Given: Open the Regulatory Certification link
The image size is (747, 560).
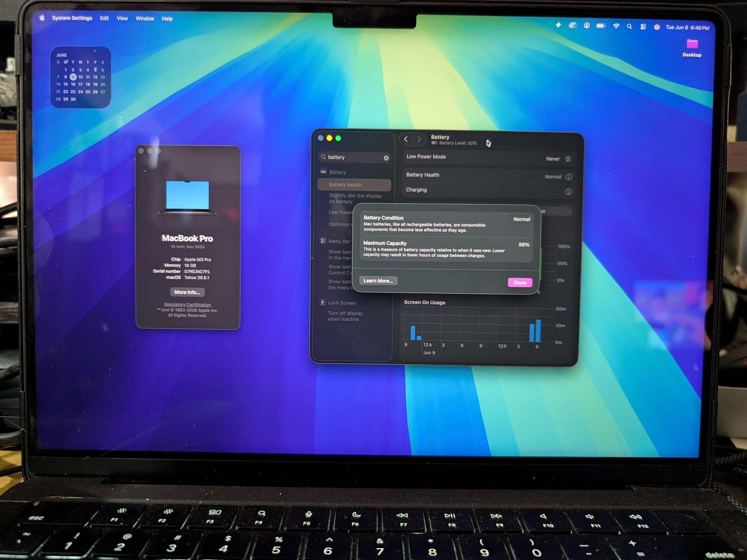Looking at the screenshot, I should (x=187, y=304).
